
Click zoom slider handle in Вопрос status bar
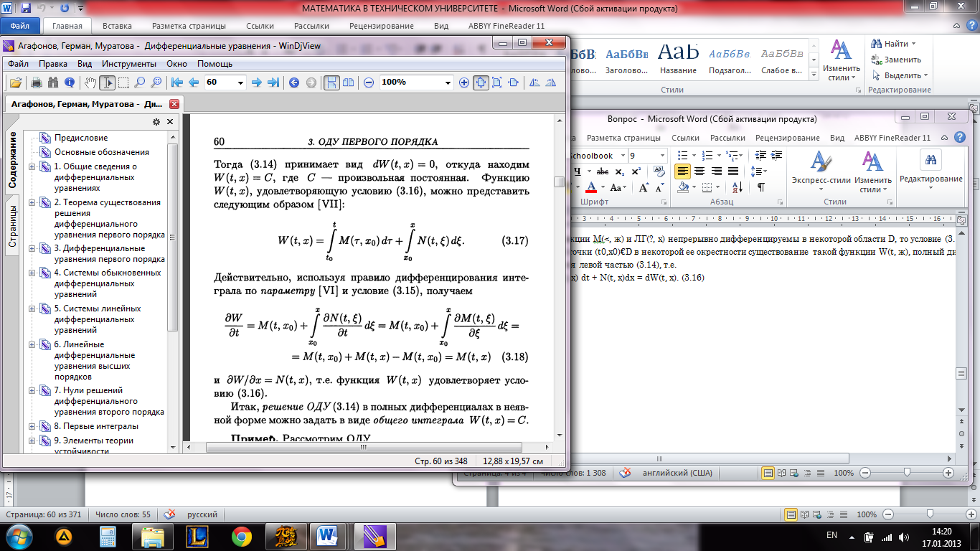click(908, 473)
